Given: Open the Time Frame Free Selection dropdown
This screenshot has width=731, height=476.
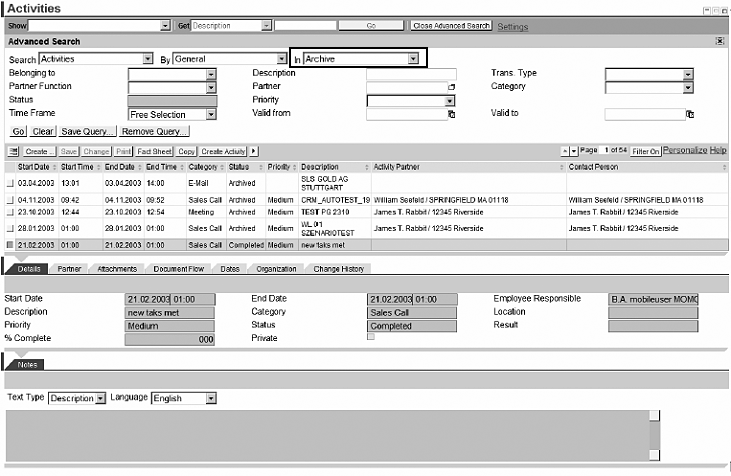Looking at the screenshot, I should coord(210,115).
